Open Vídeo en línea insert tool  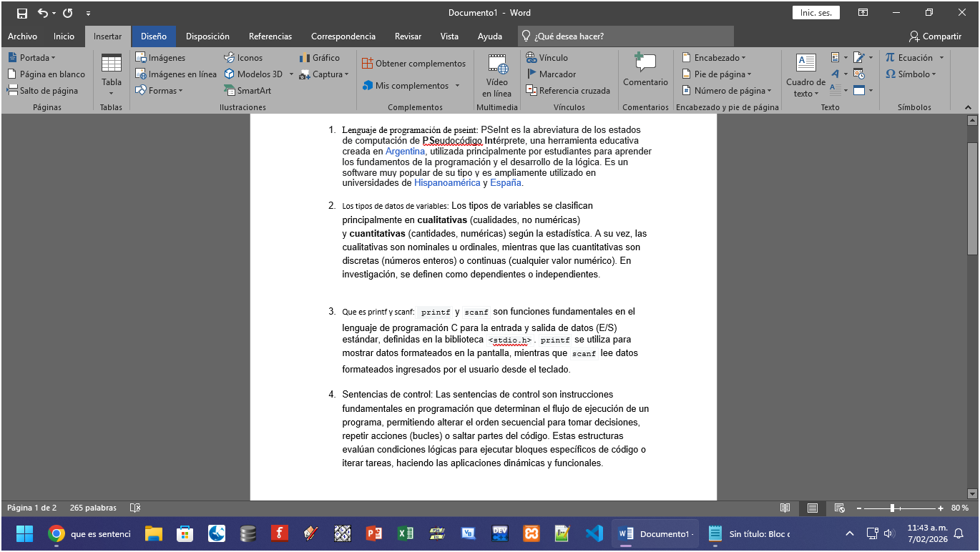click(x=496, y=76)
